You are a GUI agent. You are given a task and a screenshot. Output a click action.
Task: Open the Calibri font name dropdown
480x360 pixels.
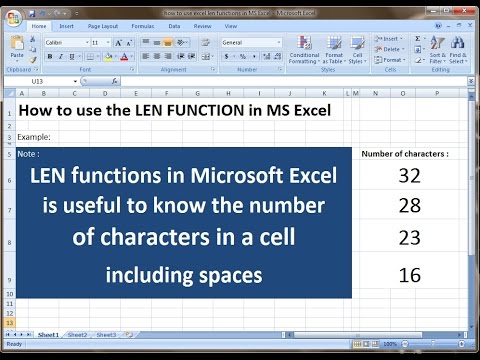click(x=87, y=43)
